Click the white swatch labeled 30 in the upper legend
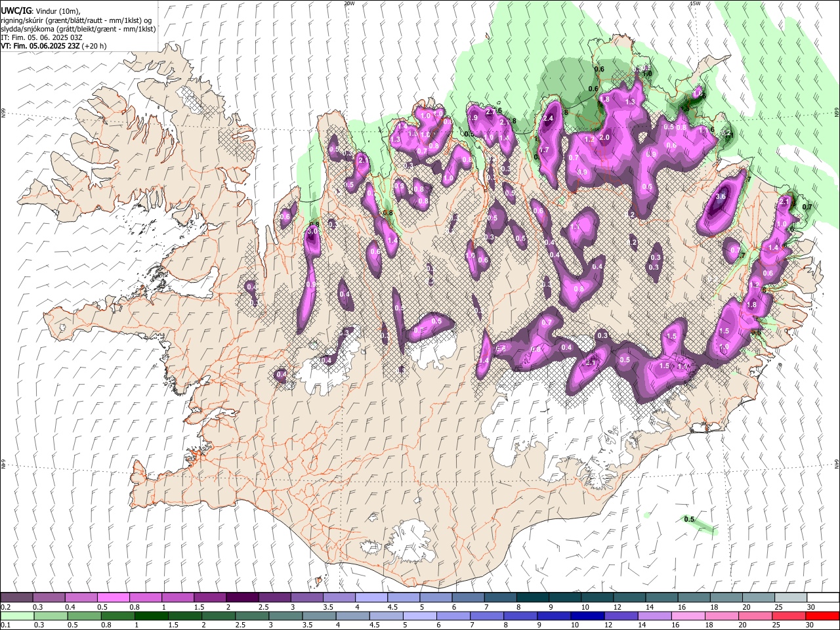Viewport: 840px width, 630px height. (x=822, y=598)
